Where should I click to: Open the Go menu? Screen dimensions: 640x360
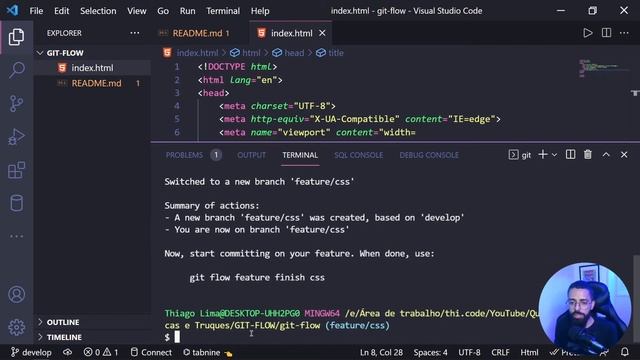tap(163, 11)
